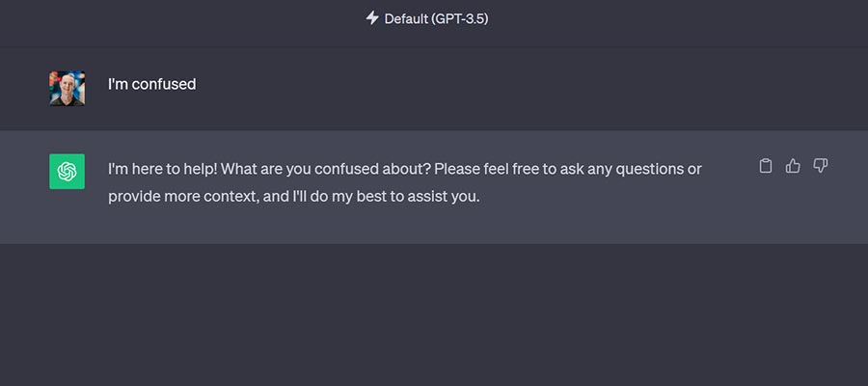This screenshot has height=386, width=868.
Task: Click the lightning bolt model icon
Action: click(x=372, y=18)
